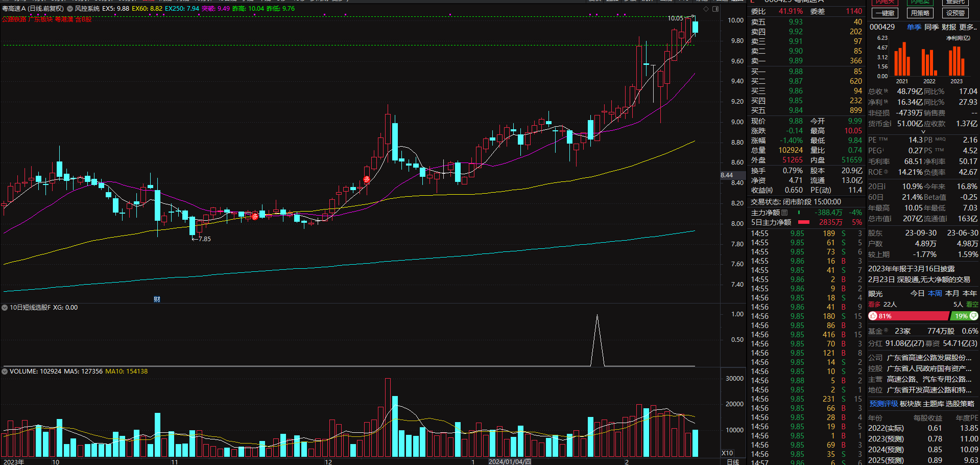Select the 今日 sentiment period

(x=917, y=293)
